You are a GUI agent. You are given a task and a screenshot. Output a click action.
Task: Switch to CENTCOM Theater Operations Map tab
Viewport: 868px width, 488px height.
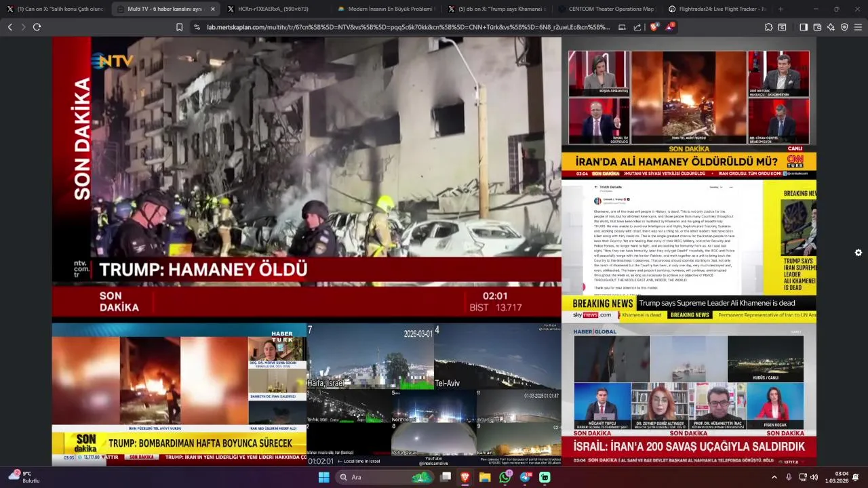(606, 9)
